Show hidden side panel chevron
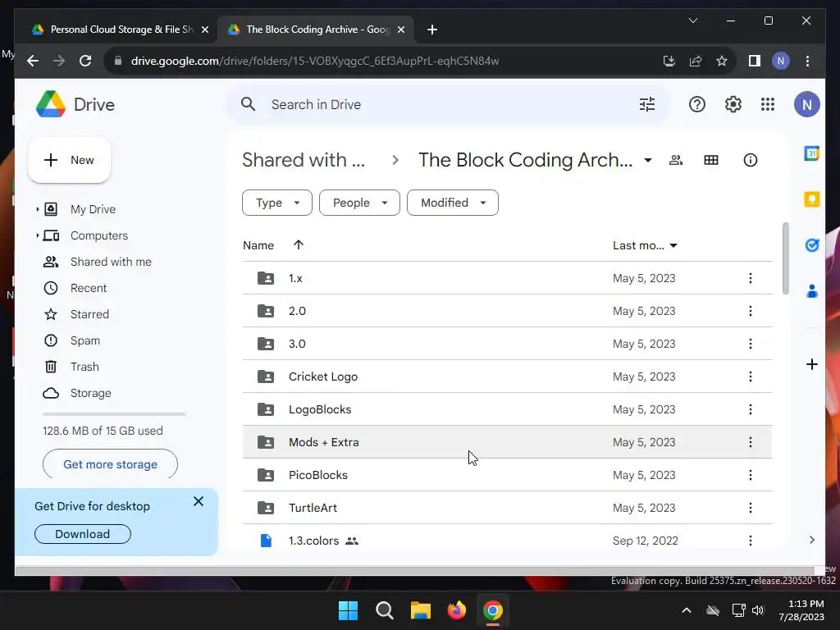The image size is (840, 630). coord(812,540)
